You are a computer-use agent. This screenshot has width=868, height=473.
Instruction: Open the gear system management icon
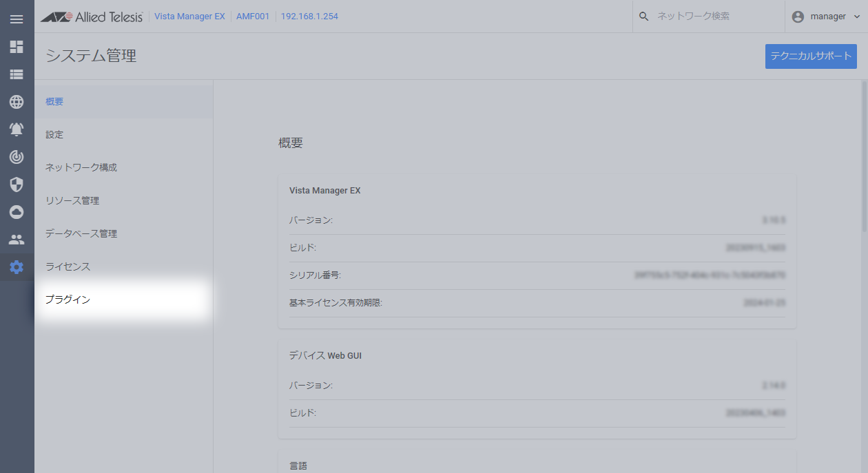tap(17, 267)
